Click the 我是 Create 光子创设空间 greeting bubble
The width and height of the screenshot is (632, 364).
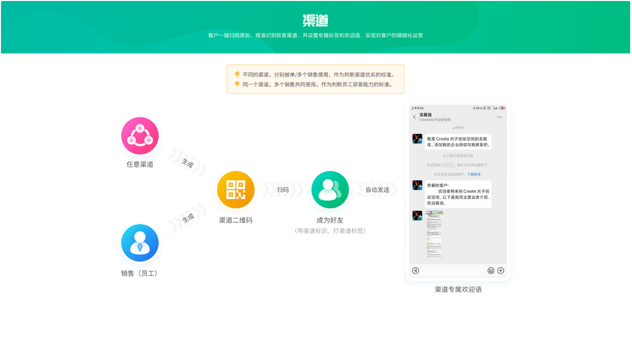click(458, 142)
